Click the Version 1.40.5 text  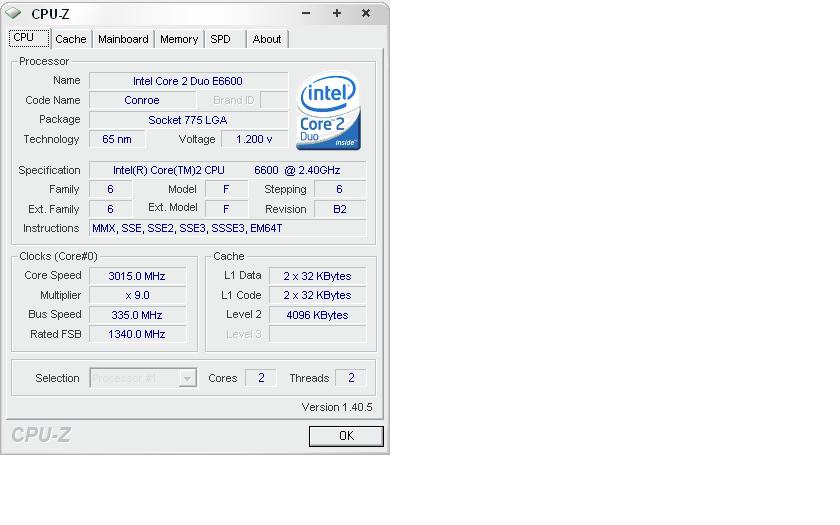pyautogui.click(x=336, y=407)
